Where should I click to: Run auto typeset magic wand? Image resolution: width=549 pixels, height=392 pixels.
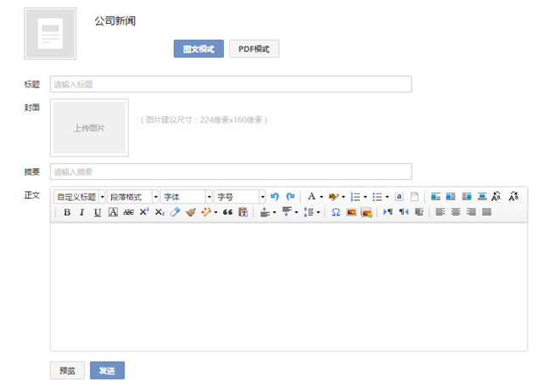click(x=206, y=212)
